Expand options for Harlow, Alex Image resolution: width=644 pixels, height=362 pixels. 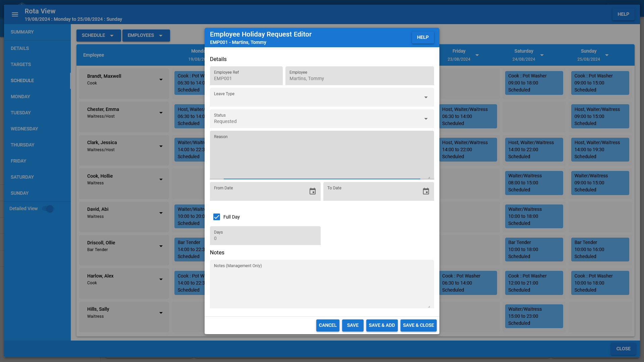coord(161,280)
